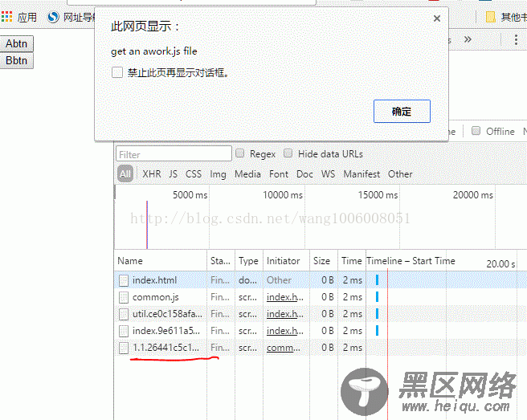The height and width of the screenshot is (420, 527).
Task: Open the comm... initiator link for 1.1.26441c5c1...
Action: [284, 348]
